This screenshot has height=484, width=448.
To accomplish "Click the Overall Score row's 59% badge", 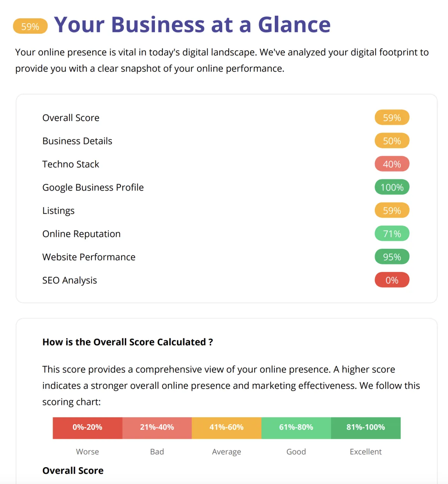I will pos(392,118).
